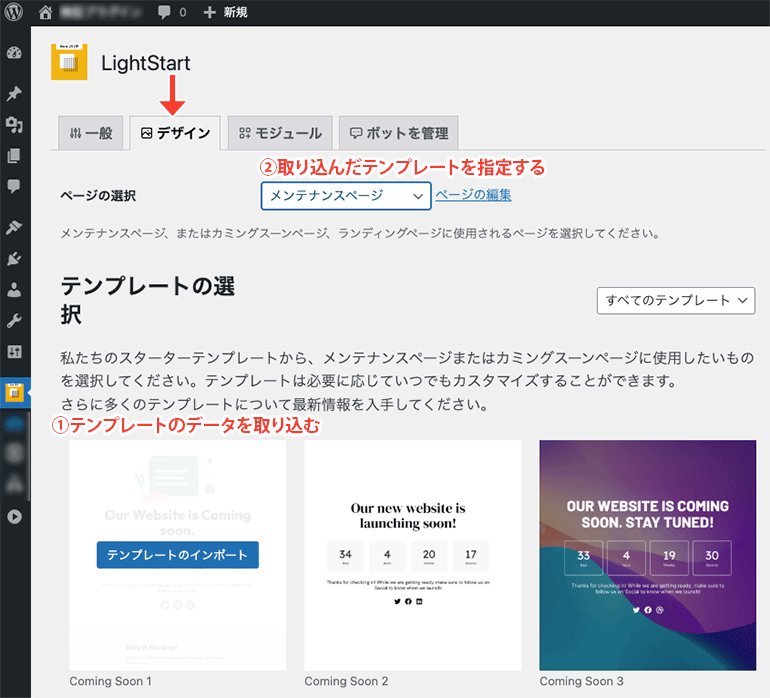Open Comments icon in sidebar
Screen dimensions: 770x698
(14, 186)
